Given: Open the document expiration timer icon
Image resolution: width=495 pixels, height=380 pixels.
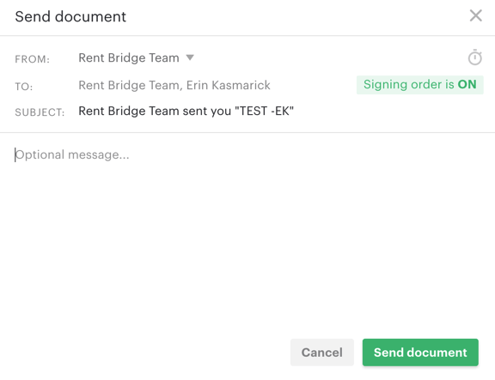Looking at the screenshot, I should (x=475, y=58).
